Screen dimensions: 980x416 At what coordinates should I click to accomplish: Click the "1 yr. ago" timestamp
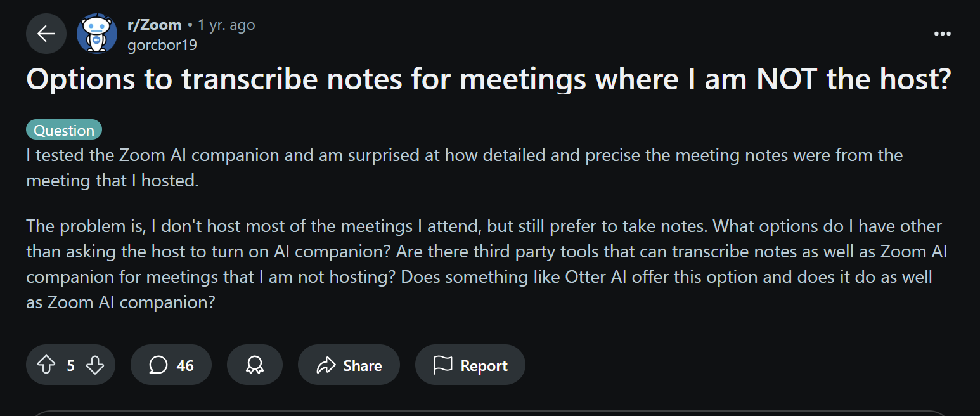(226, 25)
